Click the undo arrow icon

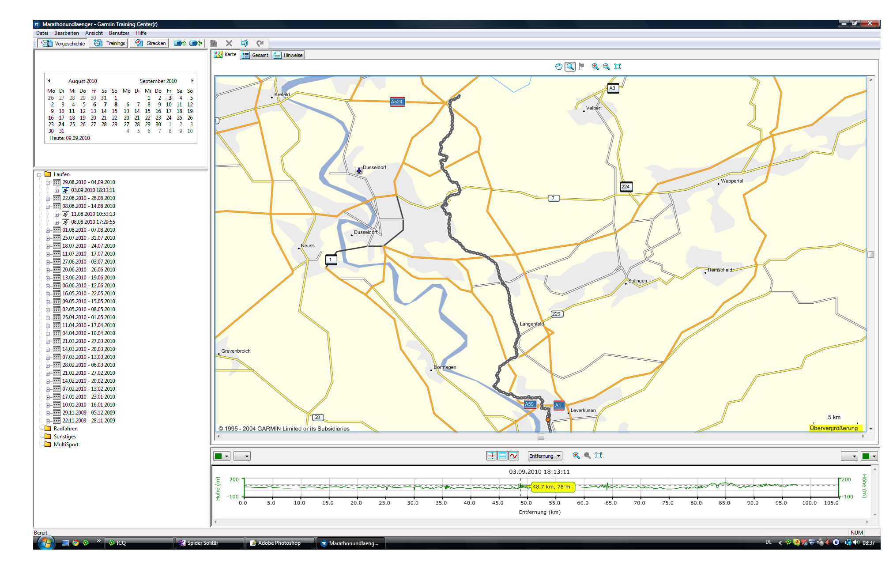[245, 43]
